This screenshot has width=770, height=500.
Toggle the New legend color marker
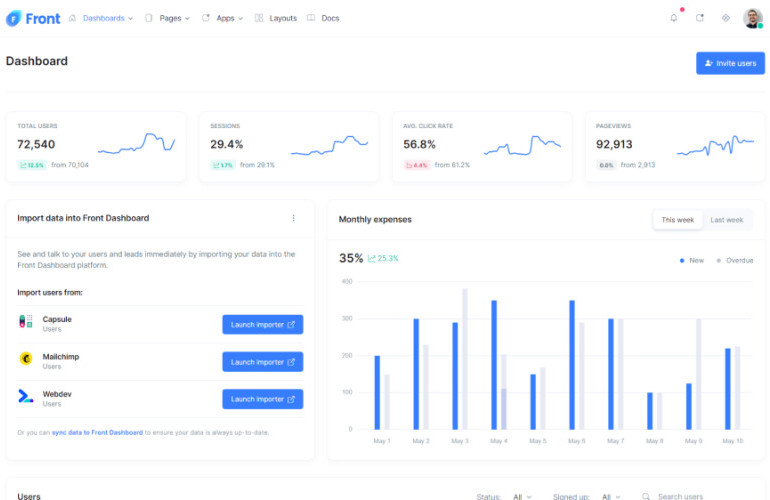point(682,260)
